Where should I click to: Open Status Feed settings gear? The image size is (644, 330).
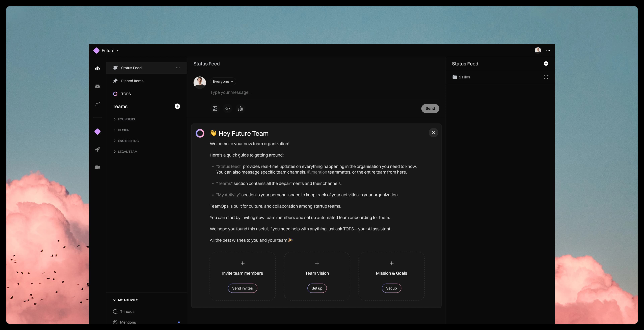[546, 64]
